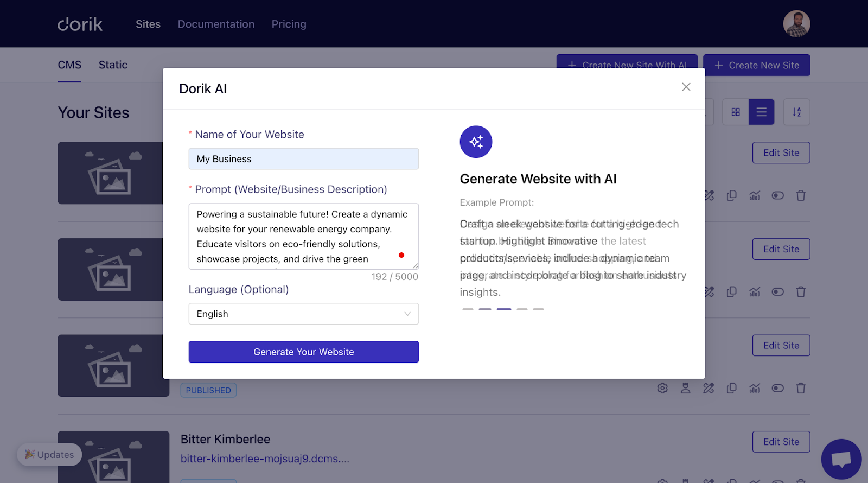Switch to the CMS tab

click(69, 65)
